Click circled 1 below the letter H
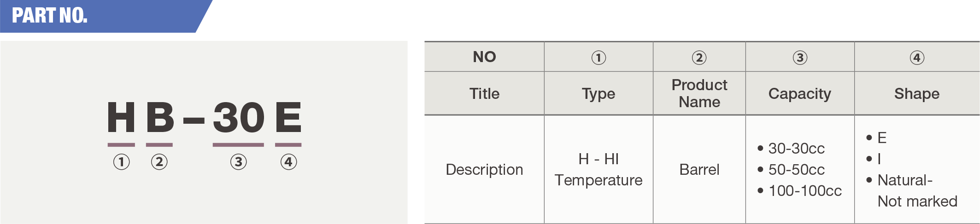The height and width of the screenshot is (224, 980). 121,162
